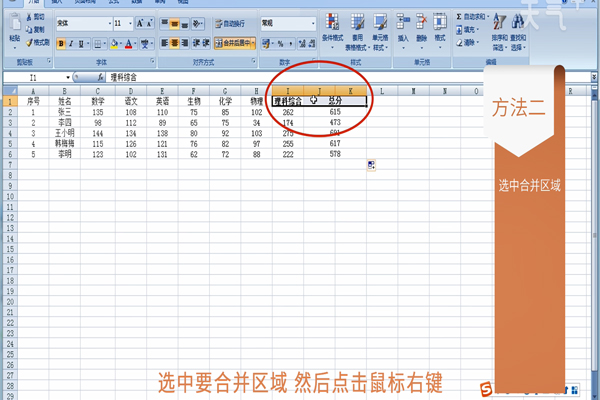Select column header L
The height and width of the screenshot is (400, 600).
[382, 91]
